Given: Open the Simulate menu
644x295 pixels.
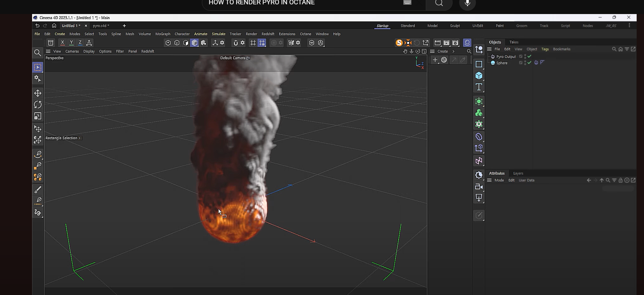Looking at the screenshot, I should [x=219, y=34].
